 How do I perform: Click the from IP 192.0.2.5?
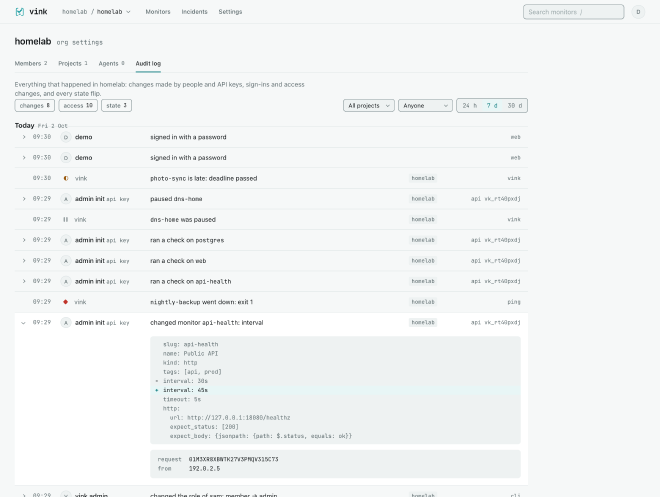205,469
